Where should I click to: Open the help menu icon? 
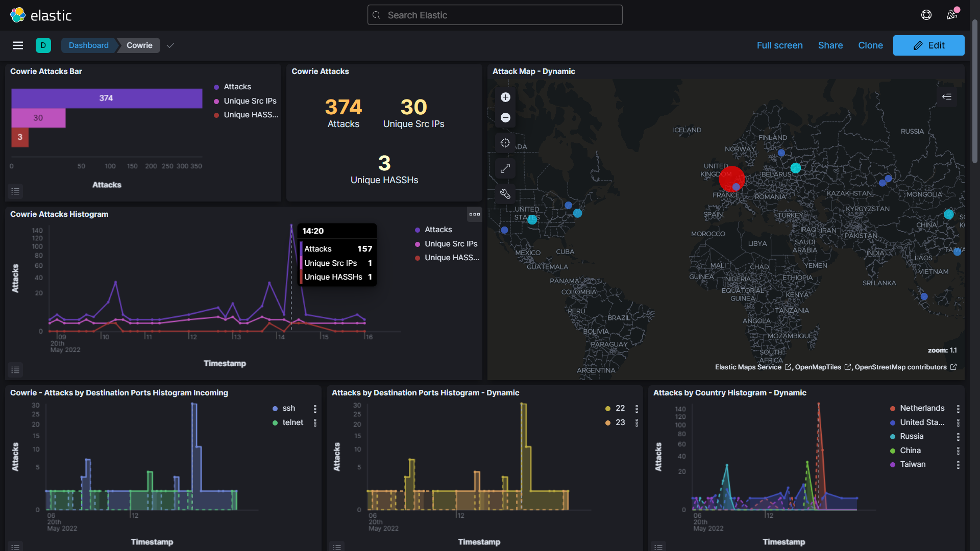click(x=926, y=15)
